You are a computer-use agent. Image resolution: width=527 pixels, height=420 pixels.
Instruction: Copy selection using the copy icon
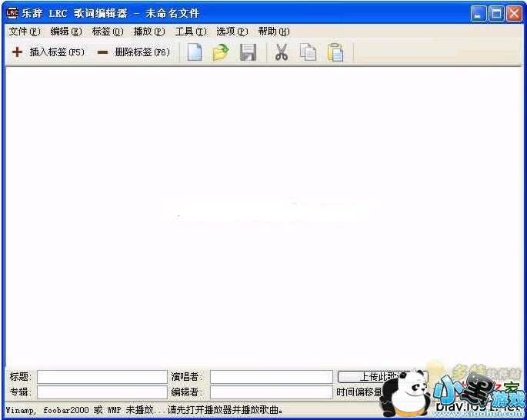click(309, 52)
